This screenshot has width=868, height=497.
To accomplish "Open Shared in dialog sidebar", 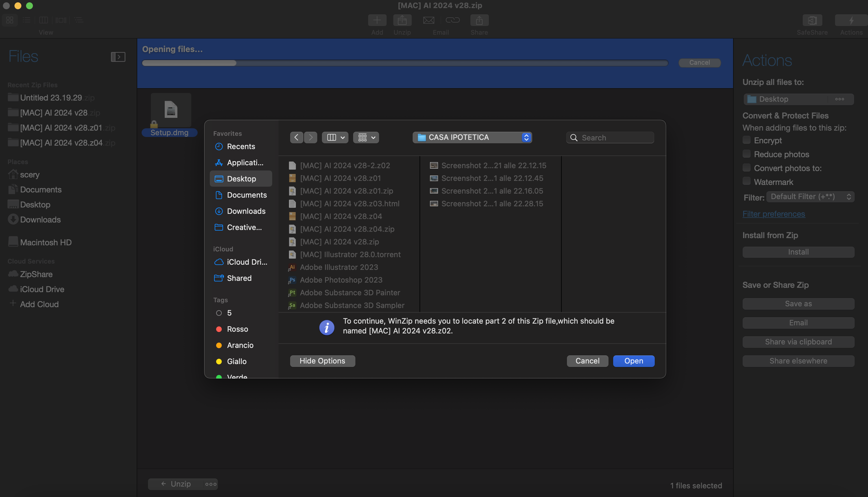I will click(x=241, y=278).
